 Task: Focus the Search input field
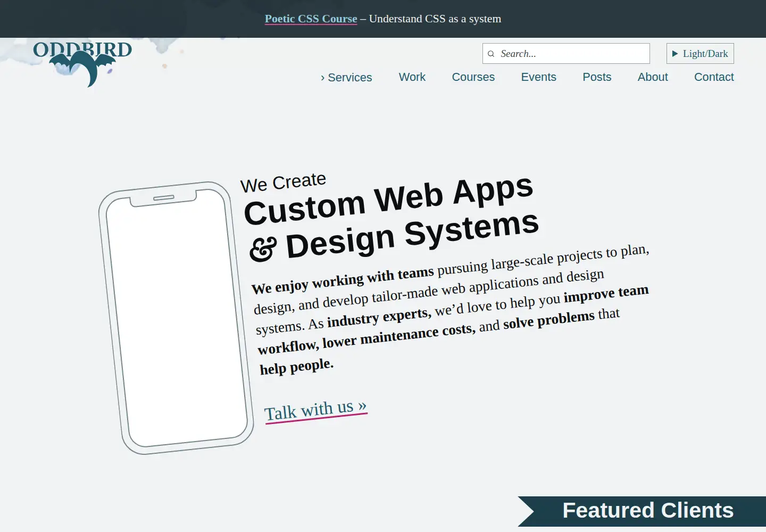pyautogui.click(x=566, y=54)
